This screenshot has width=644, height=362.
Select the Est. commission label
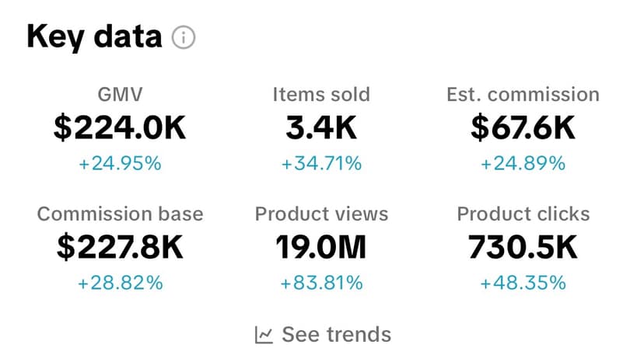click(523, 95)
